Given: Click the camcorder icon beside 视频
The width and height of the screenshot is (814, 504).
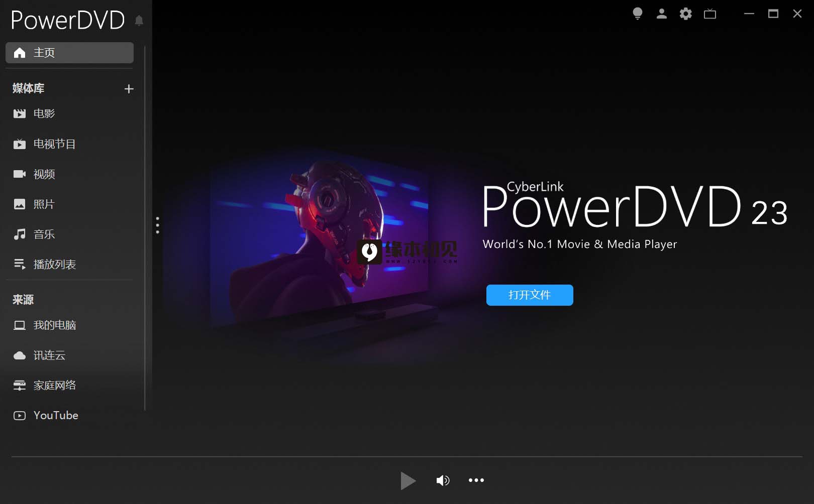Looking at the screenshot, I should [20, 174].
